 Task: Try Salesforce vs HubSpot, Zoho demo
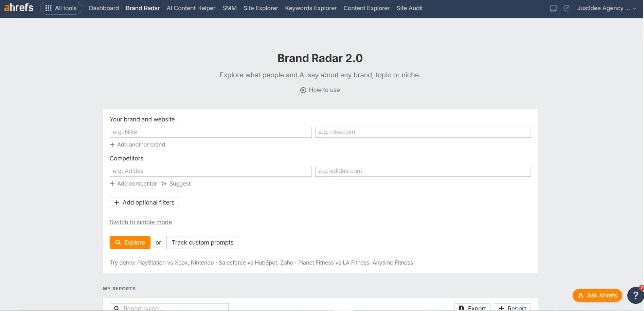[x=256, y=263]
